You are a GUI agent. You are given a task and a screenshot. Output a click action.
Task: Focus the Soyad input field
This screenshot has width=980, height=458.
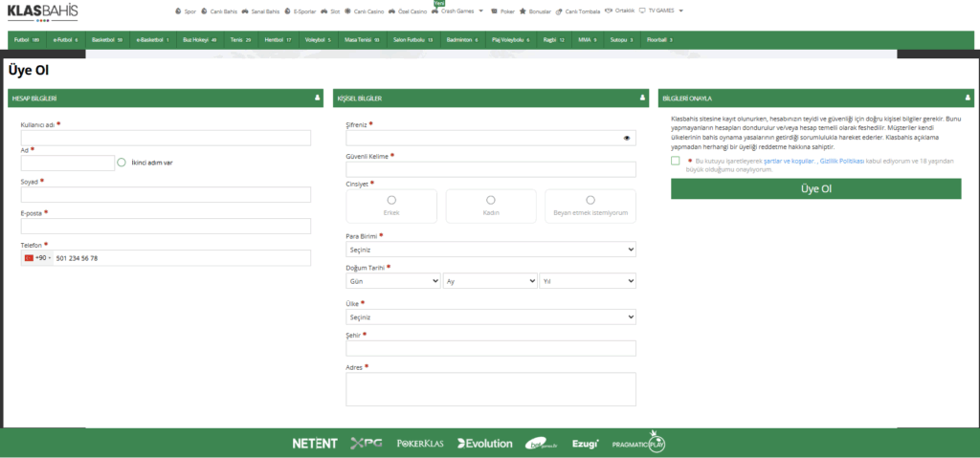[x=166, y=194]
